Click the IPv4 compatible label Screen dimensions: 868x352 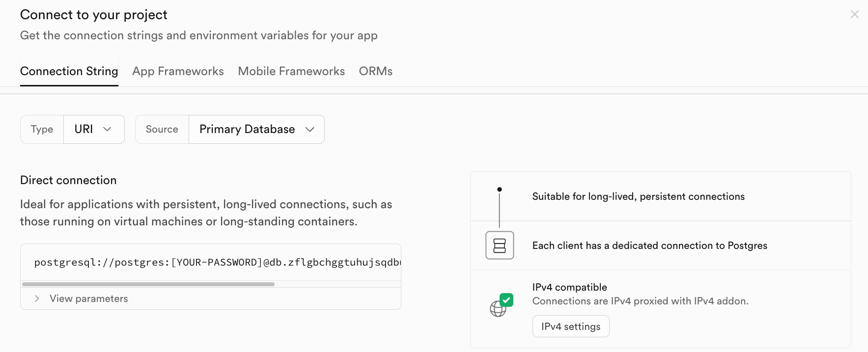click(x=569, y=287)
